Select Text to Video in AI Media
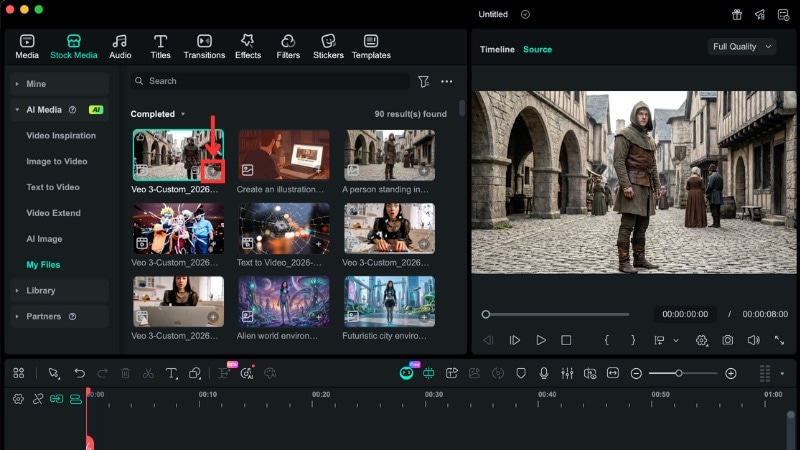The width and height of the screenshot is (800, 450). (53, 187)
